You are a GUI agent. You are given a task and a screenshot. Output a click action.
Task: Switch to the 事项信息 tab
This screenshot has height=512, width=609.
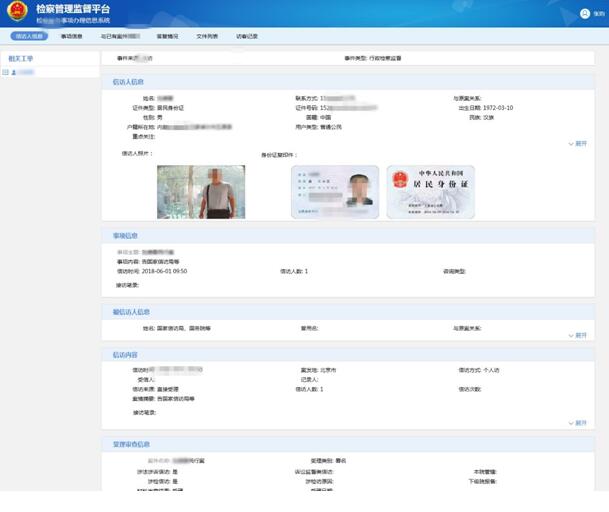click(72, 36)
